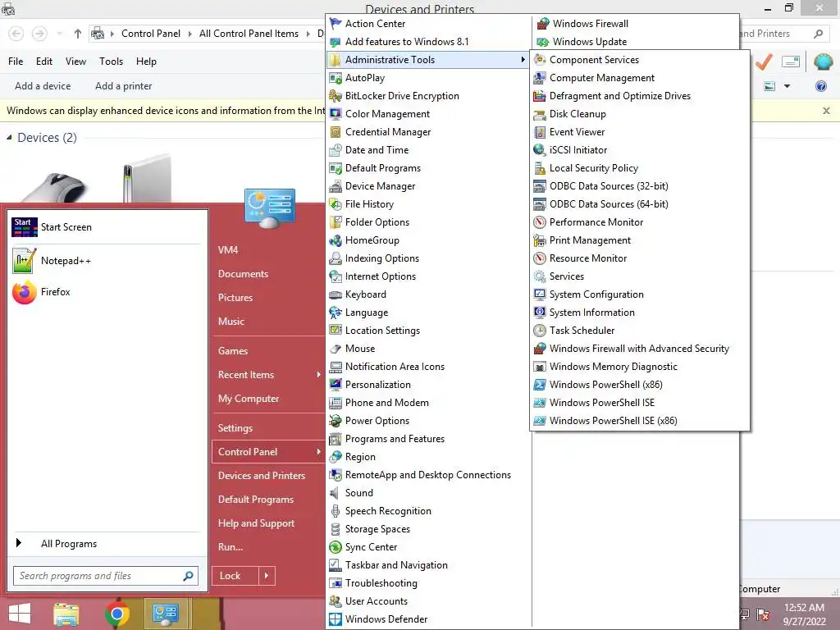
Task: Click the Device Manager icon
Action: 336,186
